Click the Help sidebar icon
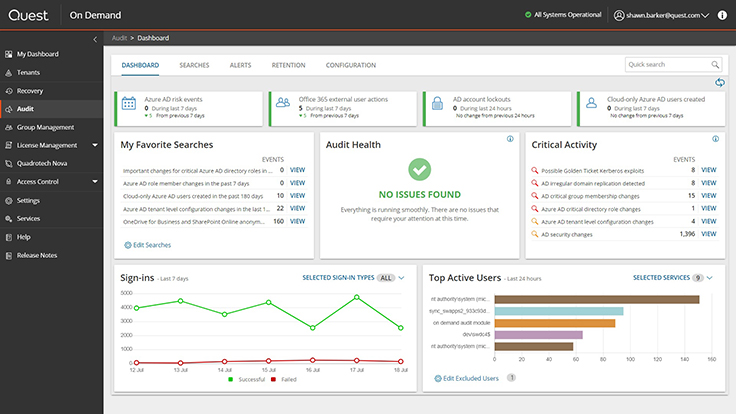 click(x=8, y=237)
